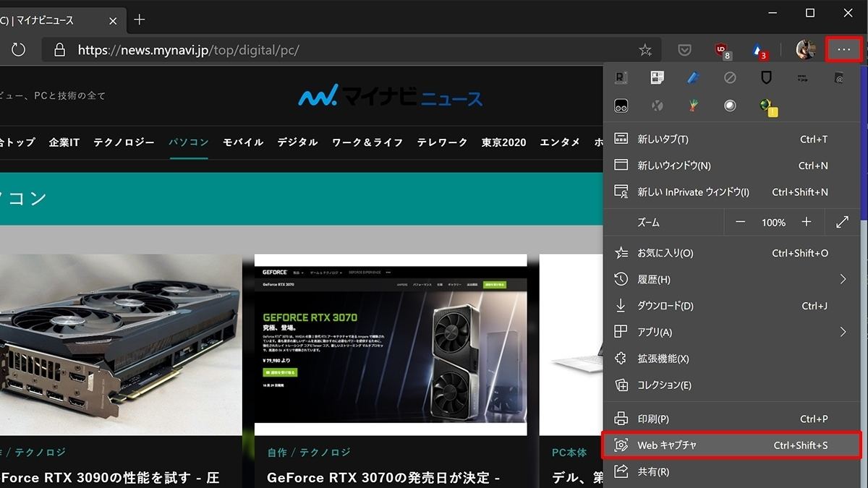Choose 新しいウィンドウ(N) menu item
Screen dimensions: 868x488
pyautogui.click(x=733, y=166)
